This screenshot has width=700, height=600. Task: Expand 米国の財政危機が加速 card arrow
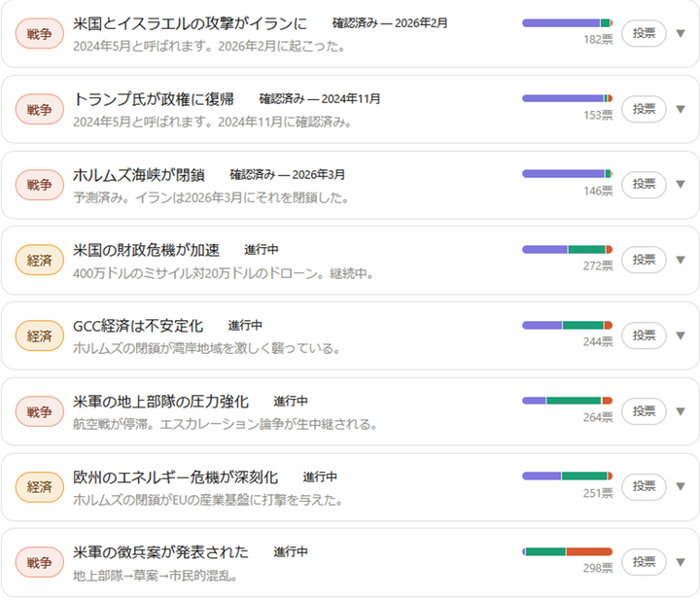pos(681,260)
